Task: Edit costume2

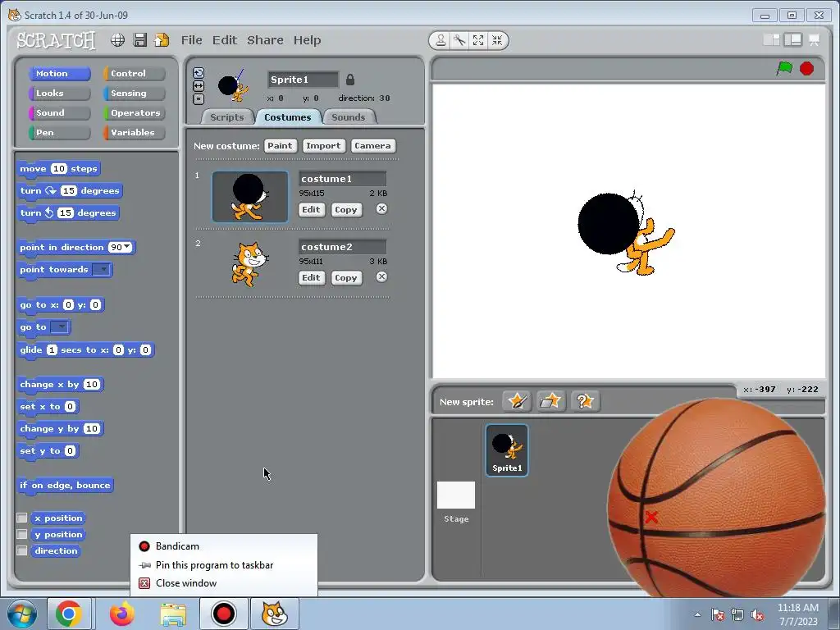Action: pyautogui.click(x=311, y=277)
